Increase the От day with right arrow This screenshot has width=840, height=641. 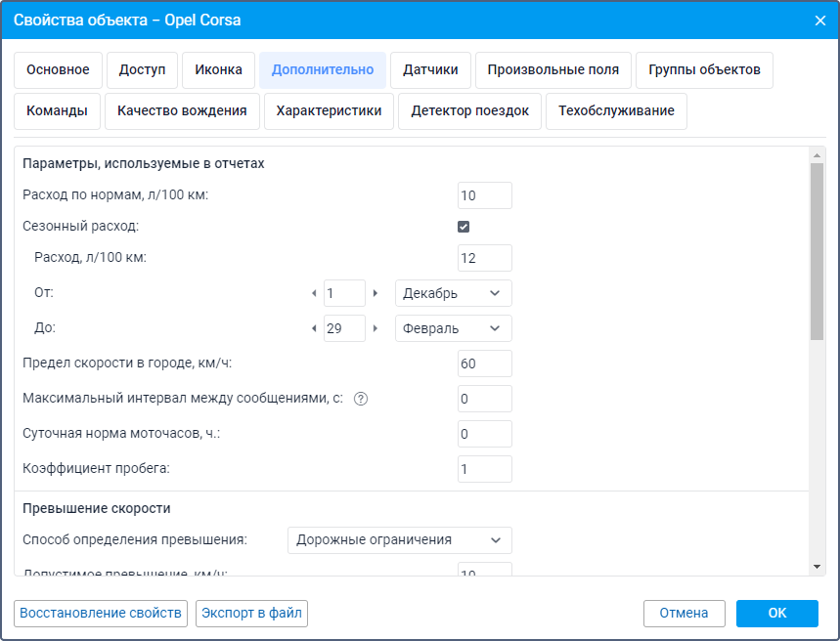[376, 293]
